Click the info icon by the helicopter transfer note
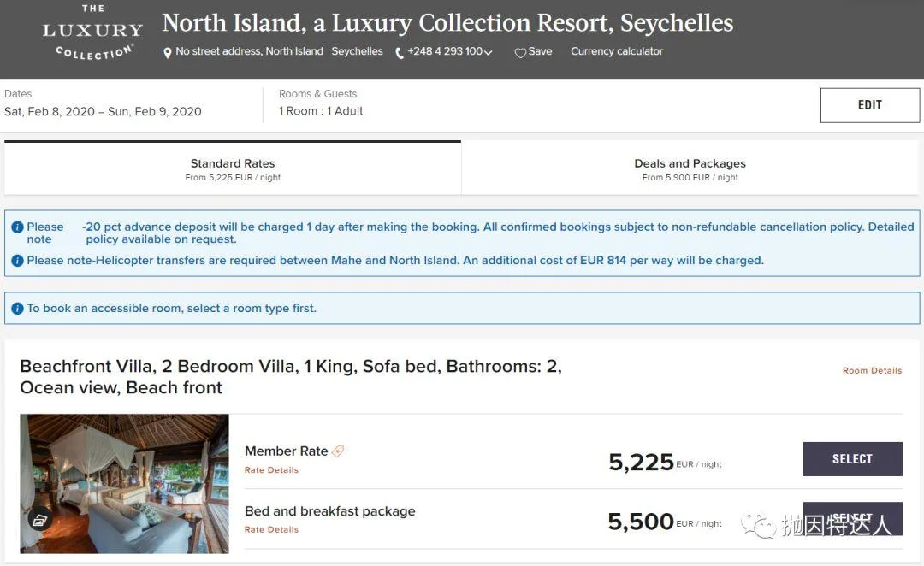The width and height of the screenshot is (924, 566). coord(18,260)
